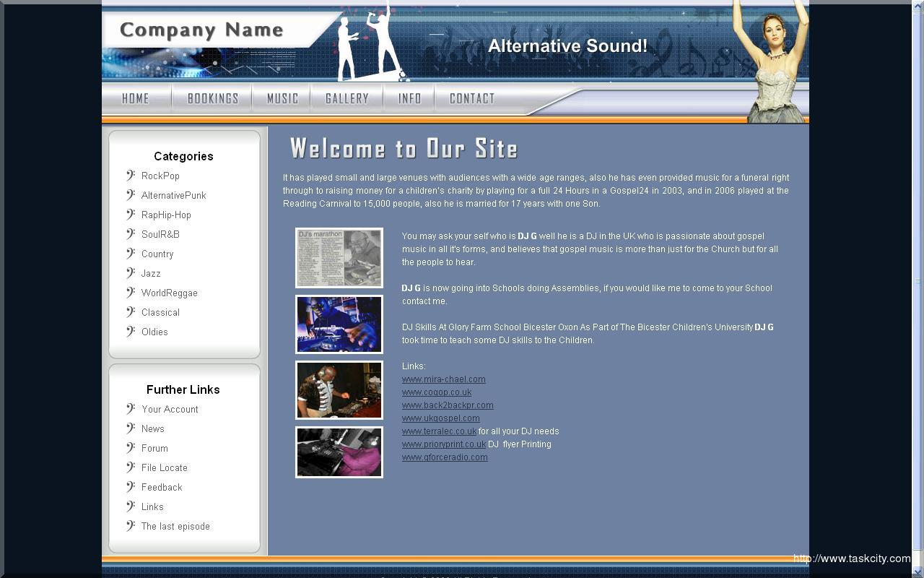Switch to the GALLERY tab

[347, 98]
